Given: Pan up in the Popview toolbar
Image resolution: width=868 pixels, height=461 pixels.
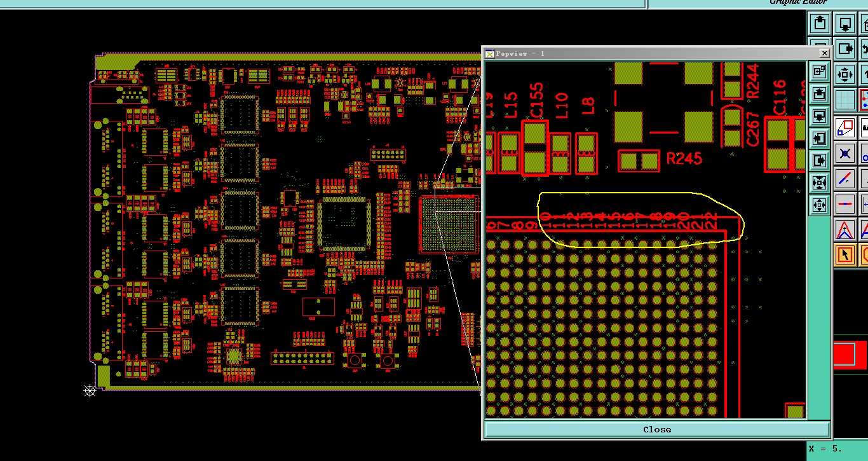Looking at the screenshot, I should pyautogui.click(x=820, y=93).
